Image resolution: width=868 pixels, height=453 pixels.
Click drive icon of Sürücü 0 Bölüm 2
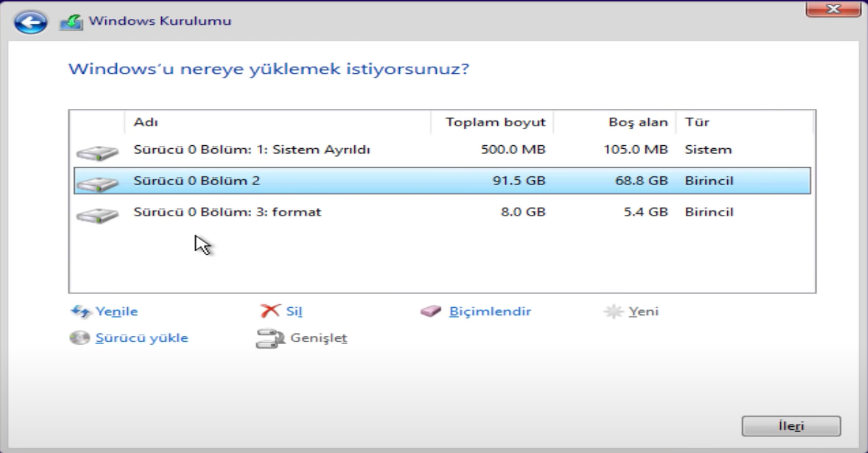point(97,183)
